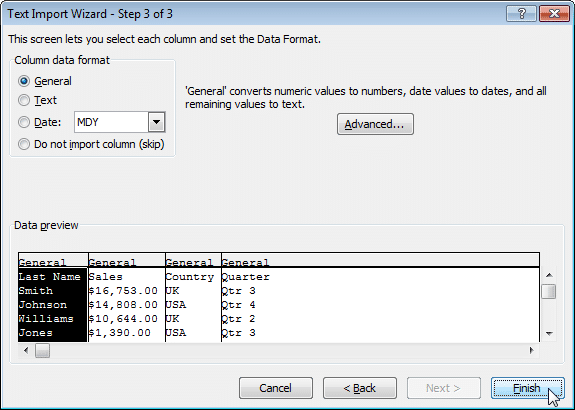The width and height of the screenshot is (575, 410).
Task: Select the Quarter column in preview
Action: coord(380,298)
